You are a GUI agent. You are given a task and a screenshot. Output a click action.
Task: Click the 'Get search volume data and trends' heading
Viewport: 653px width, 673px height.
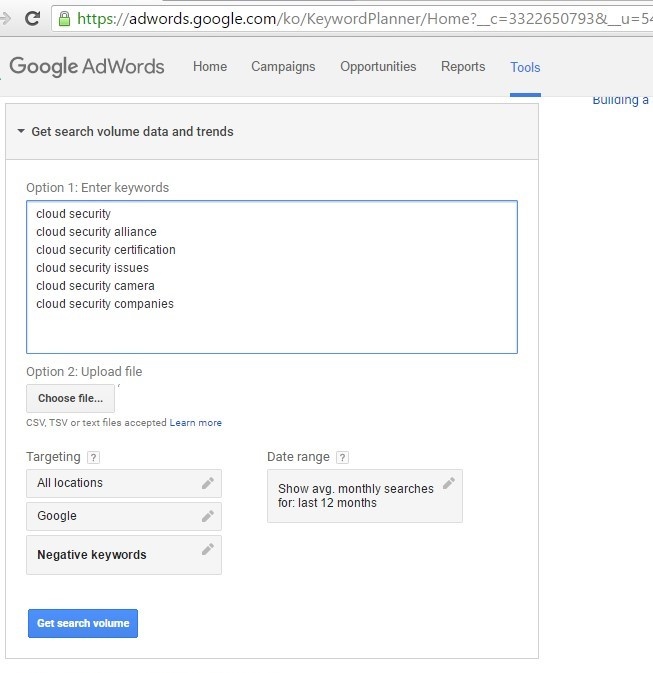point(132,131)
